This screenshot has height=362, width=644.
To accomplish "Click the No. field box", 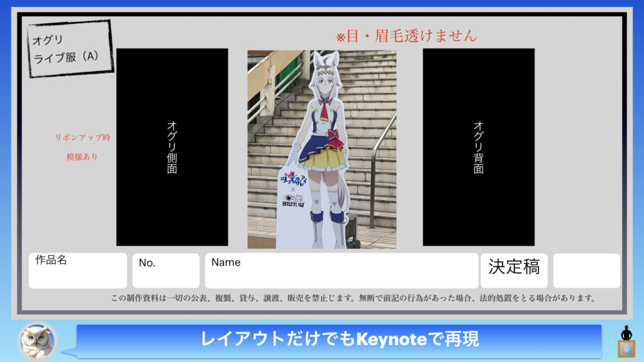I will click(166, 270).
